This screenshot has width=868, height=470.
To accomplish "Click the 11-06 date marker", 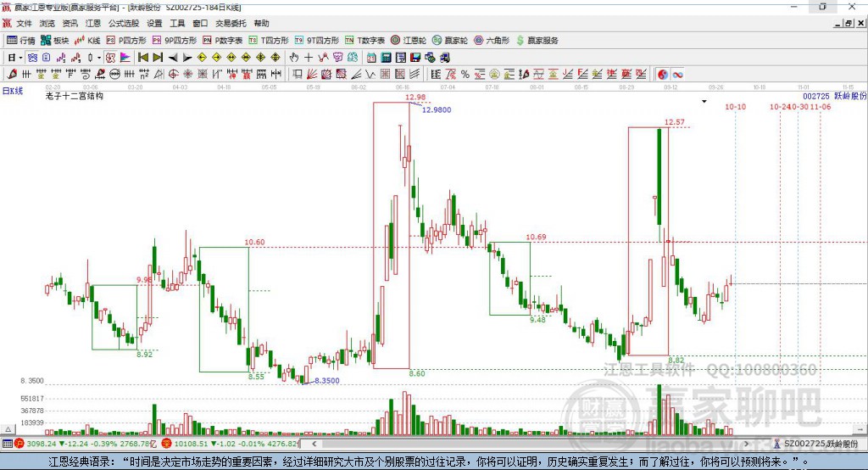I will pyautogui.click(x=821, y=106).
